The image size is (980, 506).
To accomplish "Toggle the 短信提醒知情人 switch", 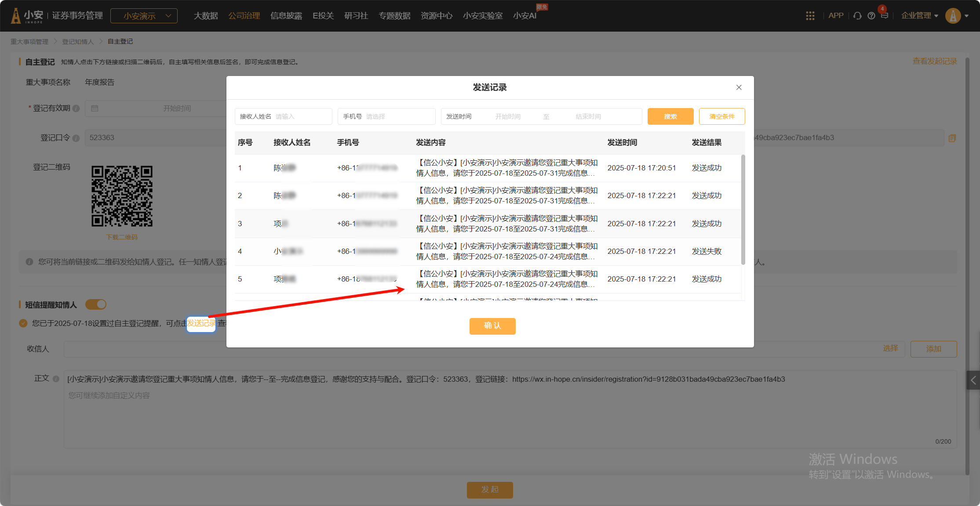I will coord(96,304).
